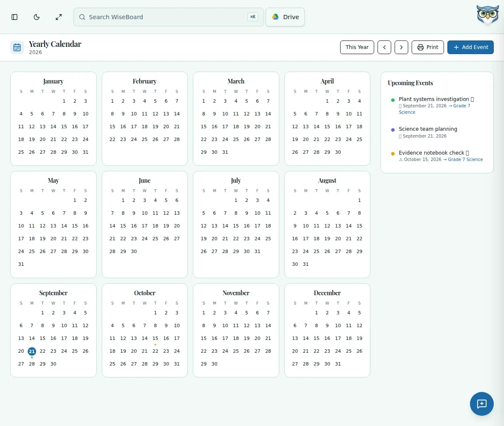
Task: Select April 30
Action: point(338,152)
